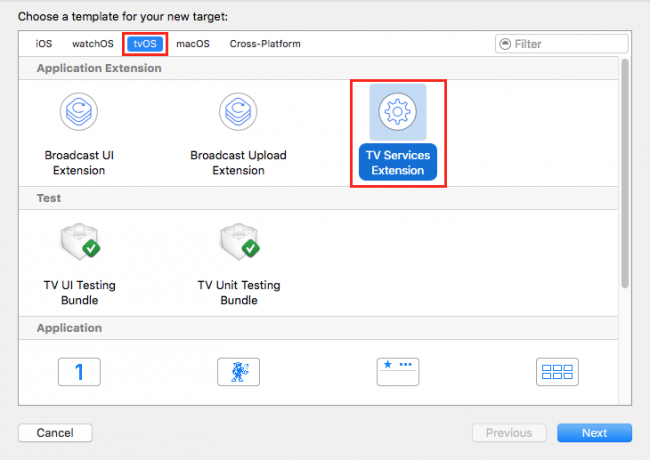Open the watchOS platform tab

(x=93, y=44)
